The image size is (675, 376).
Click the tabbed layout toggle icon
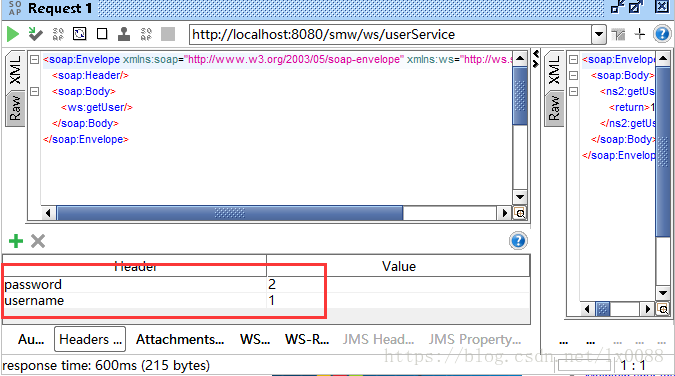618,34
